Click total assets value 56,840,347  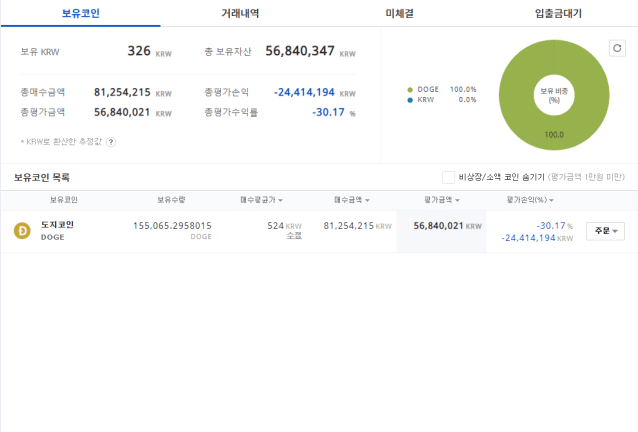300,51
